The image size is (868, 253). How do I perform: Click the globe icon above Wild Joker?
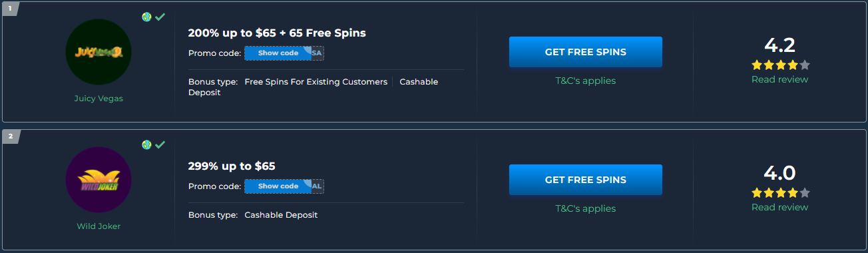146,144
